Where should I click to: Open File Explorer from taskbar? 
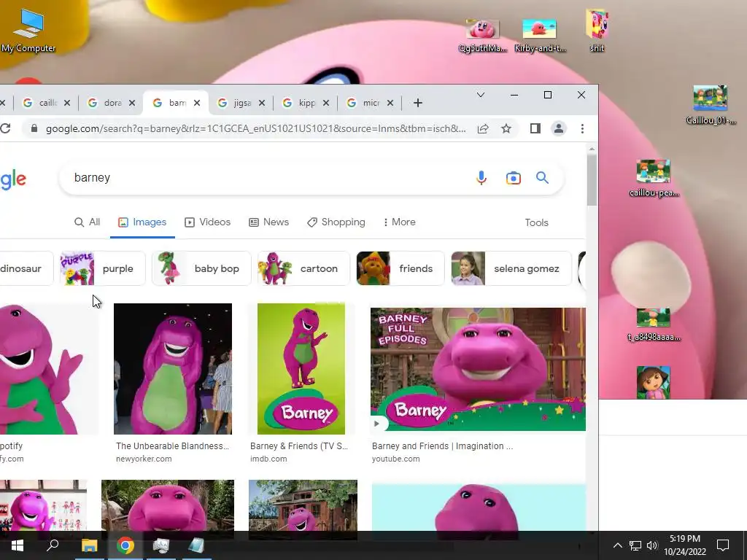(x=89, y=545)
